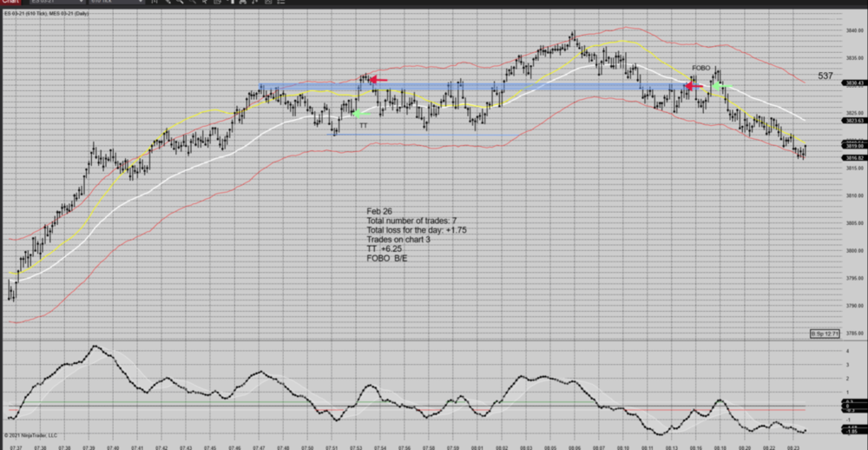Select the green arrow above TT label
868x450 pixels.
tap(361, 113)
